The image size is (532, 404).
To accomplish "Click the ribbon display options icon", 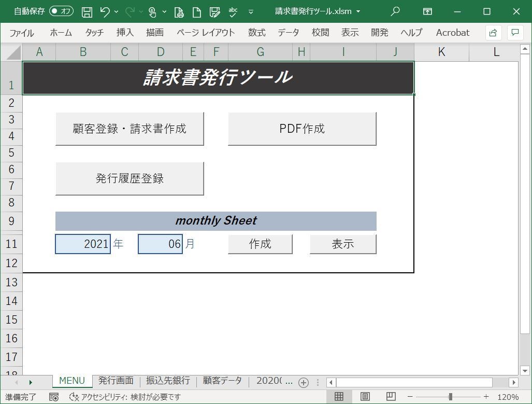I will 427,11.
